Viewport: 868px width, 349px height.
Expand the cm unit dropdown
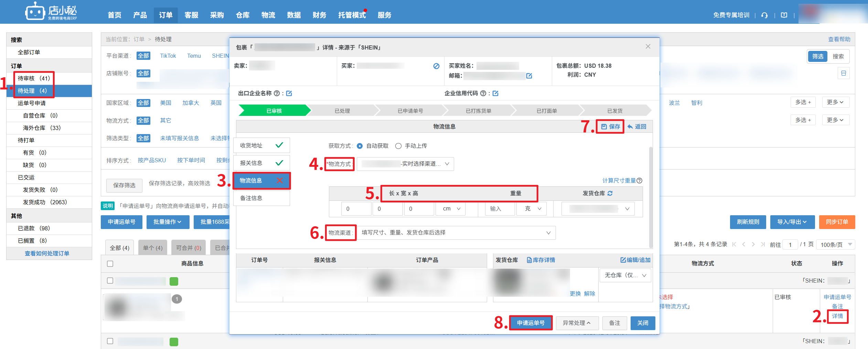point(451,209)
